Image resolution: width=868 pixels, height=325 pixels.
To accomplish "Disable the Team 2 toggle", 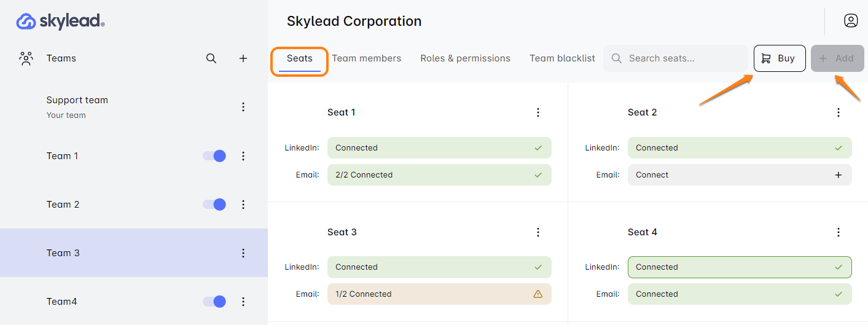I will (214, 205).
